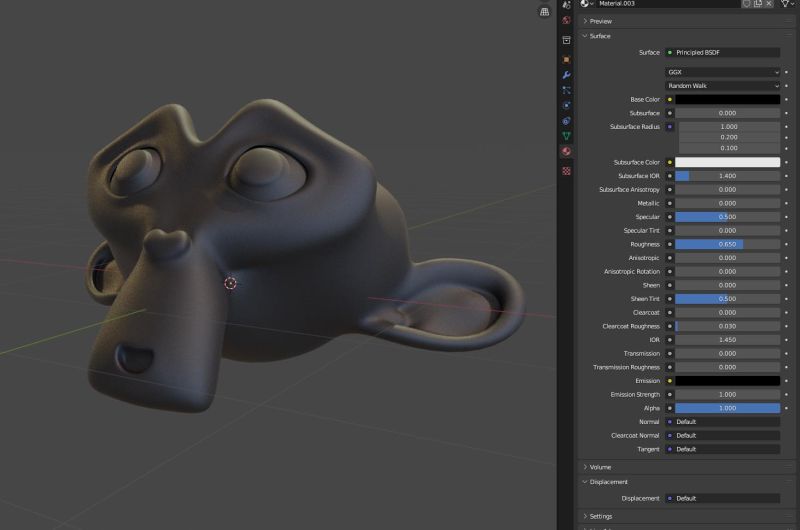
Task: Click the yellow Base Color socket dot
Action: pyautogui.click(x=670, y=99)
